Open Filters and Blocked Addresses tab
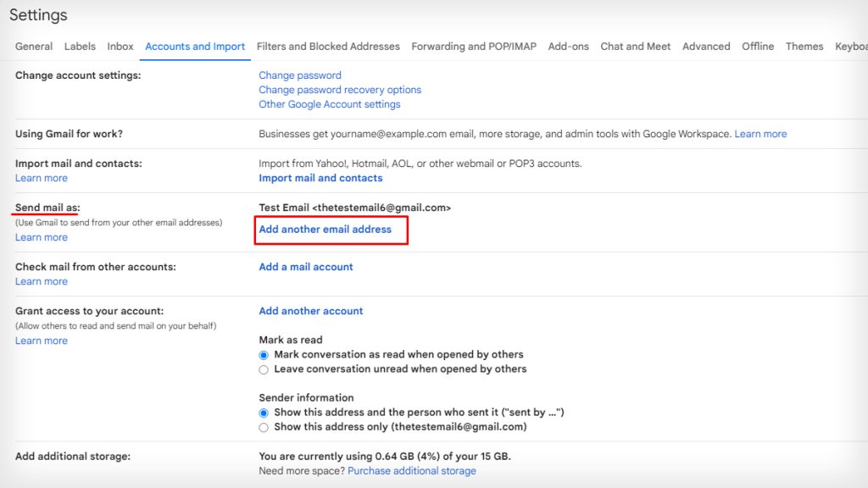 [x=328, y=47]
